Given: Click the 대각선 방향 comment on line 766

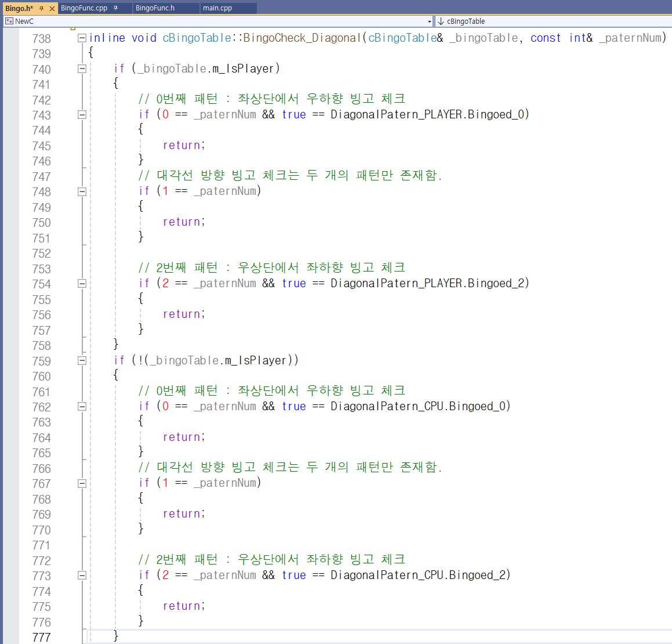Looking at the screenshot, I should (290, 468).
